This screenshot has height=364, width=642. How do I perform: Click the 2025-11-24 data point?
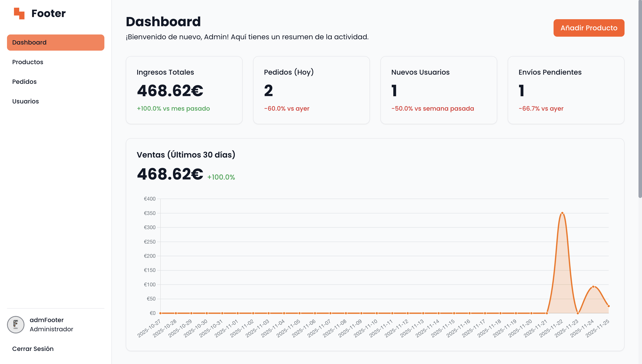pos(593,287)
